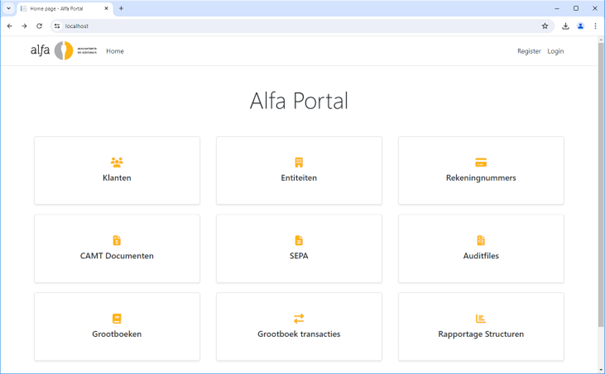
Task: Bookmark this page with star icon
Action: (x=545, y=26)
